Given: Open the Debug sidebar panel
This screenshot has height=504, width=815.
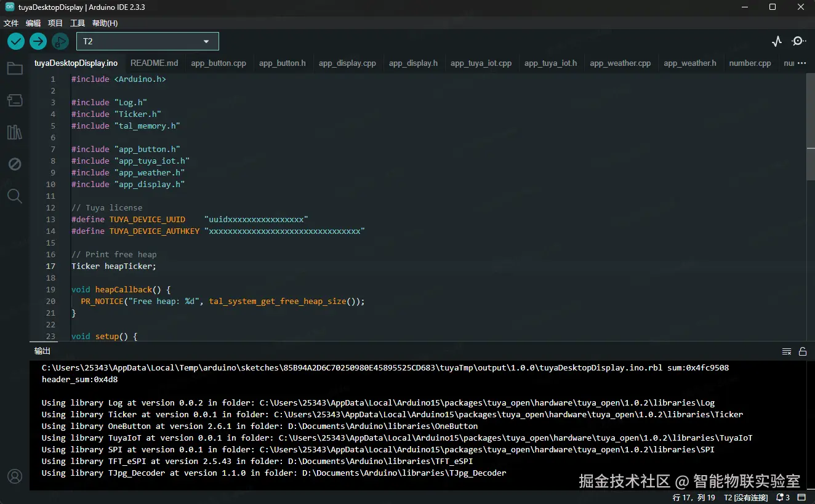Looking at the screenshot, I should [15, 164].
